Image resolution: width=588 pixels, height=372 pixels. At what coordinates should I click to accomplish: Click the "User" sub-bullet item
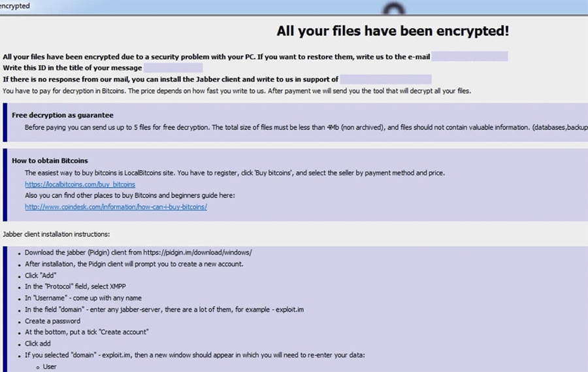50,367
